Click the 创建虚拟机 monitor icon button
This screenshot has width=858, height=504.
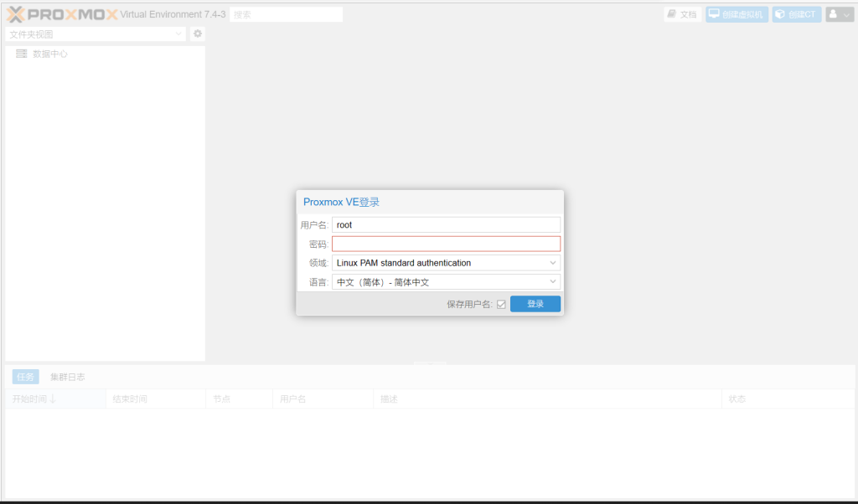(x=714, y=14)
